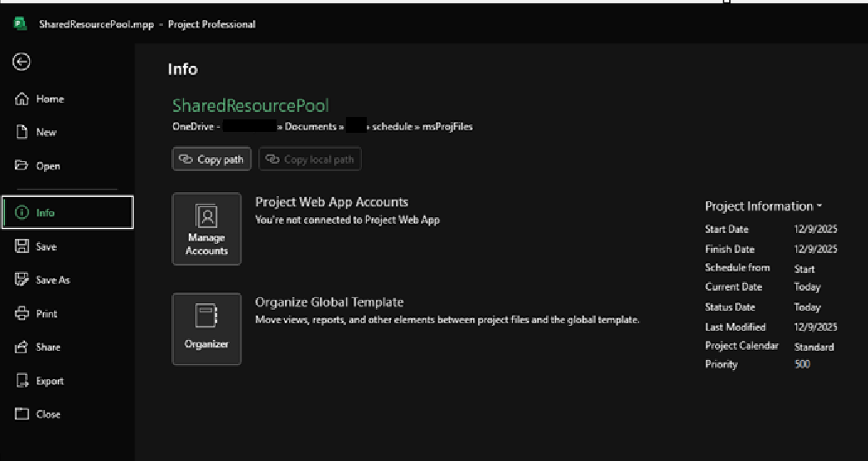Click the Print printer icon
This screenshot has width=868, height=461.
[22, 313]
